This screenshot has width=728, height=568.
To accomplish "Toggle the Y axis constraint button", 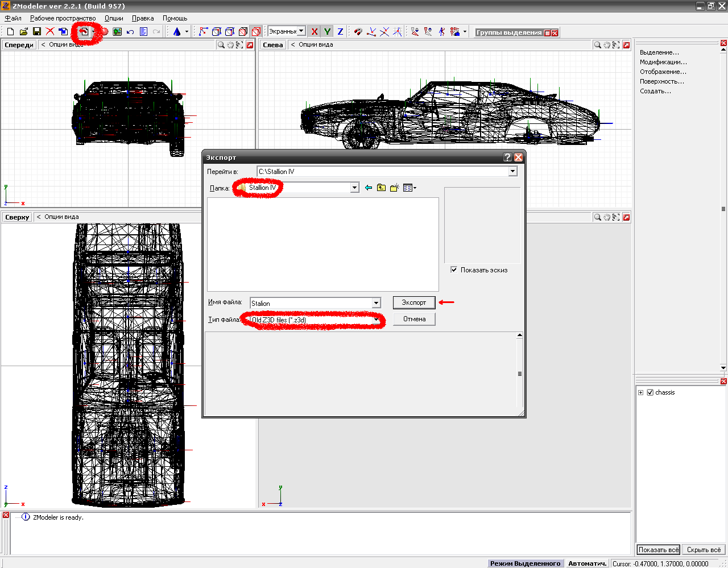I will coord(327,32).
